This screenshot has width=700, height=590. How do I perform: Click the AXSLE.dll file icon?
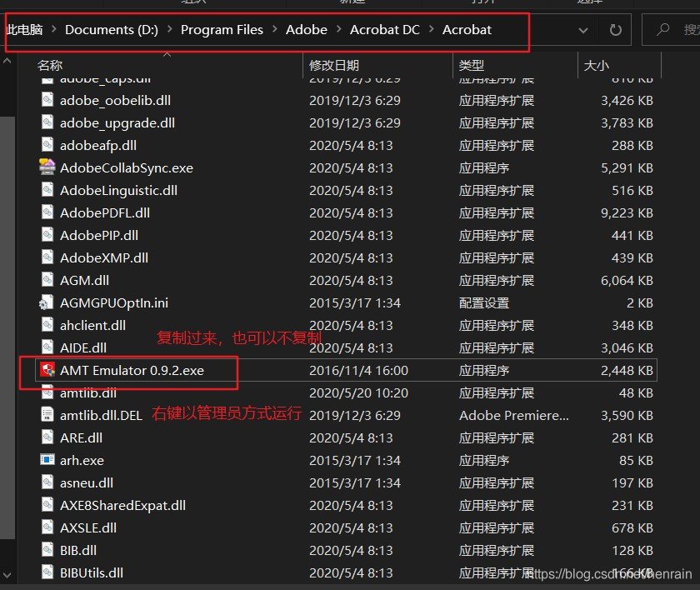(x=47, y=527)
